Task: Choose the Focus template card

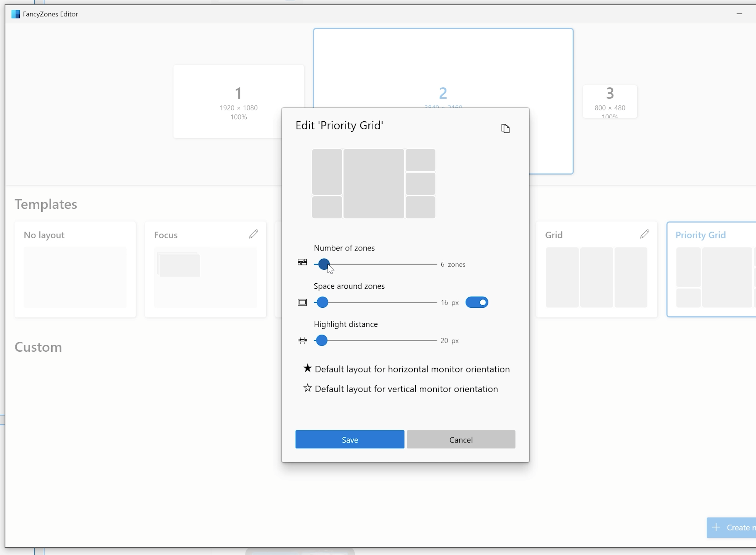Action: [x=205, y=269]
